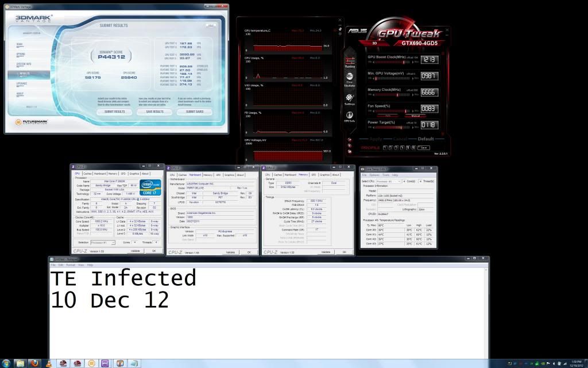Image resolution: width=588 pixels, height=368 pixels.
Task: Open the Format menu in Notepad
Action: [x=71, y=264]
